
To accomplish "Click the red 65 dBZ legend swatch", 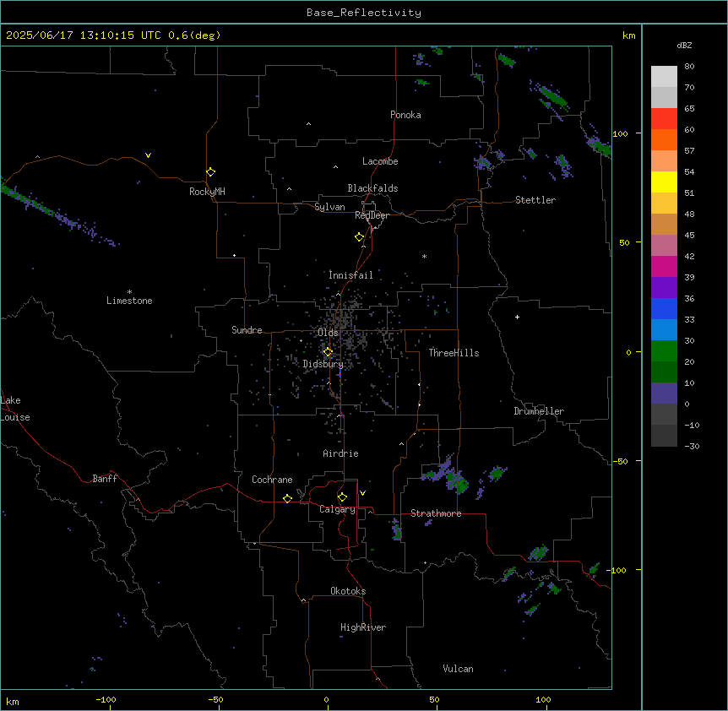I will pyautogui.click(x=664, y=118).
